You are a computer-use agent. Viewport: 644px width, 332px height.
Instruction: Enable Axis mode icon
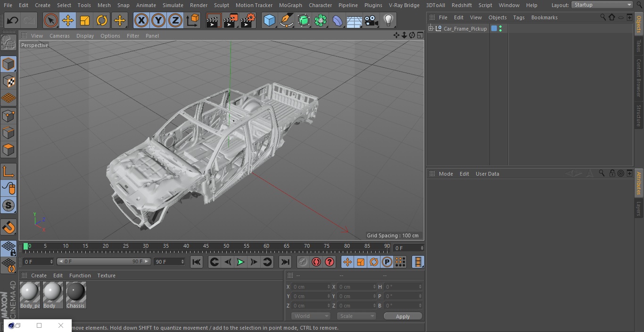coord(8,171)
